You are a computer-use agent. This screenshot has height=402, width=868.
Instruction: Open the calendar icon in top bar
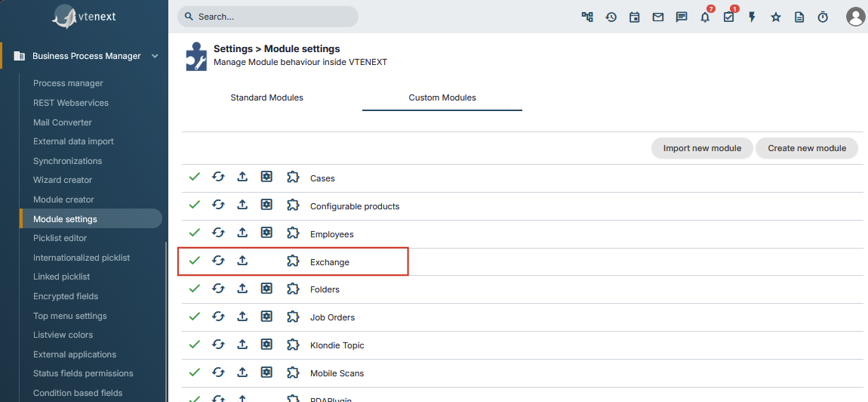[634, 17]
